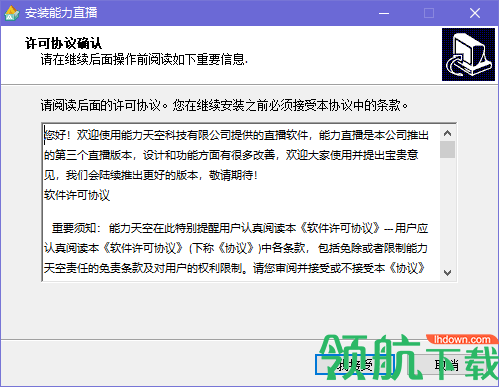This screenshot has height=387, width=499.
Task: Click the installer app icon in title bar
Action: coord(12,13)
